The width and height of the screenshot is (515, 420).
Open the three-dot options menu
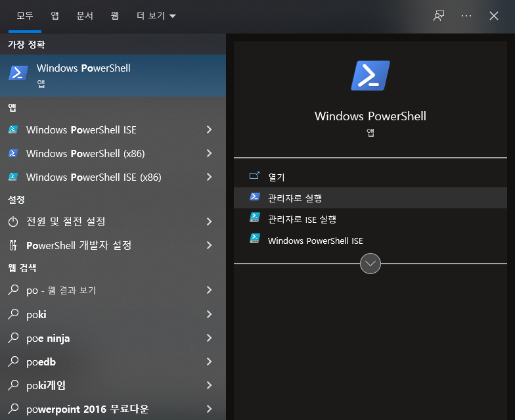click(x=466, y=16)
